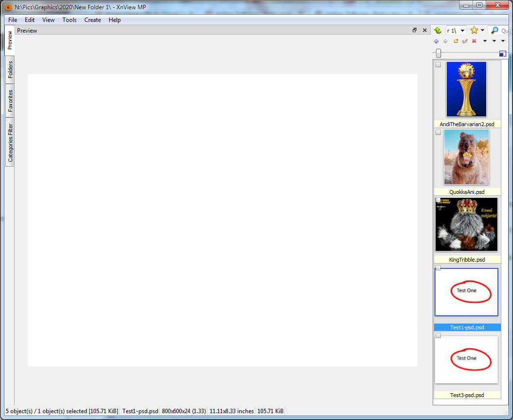Image resolution: width=513 pixels, height=420 pixels.
Task: Click the 11.11x8.33 inches status entry
Action: tap(231, 411)
